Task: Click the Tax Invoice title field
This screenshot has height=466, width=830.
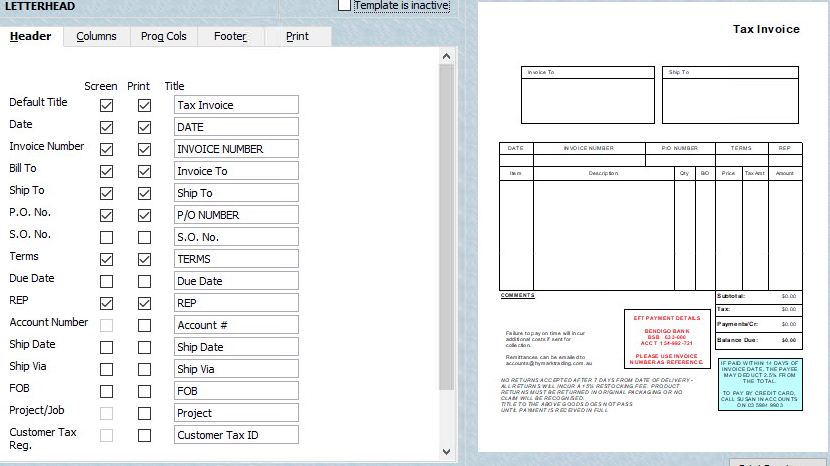Action: tap(236, 105)
